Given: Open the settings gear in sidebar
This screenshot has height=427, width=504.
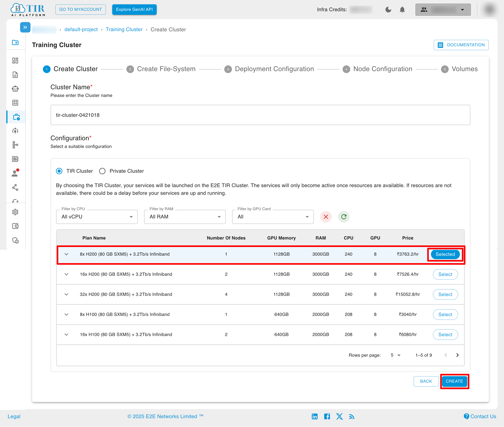Looking at the screenshot, I should [x=15, y=212].
